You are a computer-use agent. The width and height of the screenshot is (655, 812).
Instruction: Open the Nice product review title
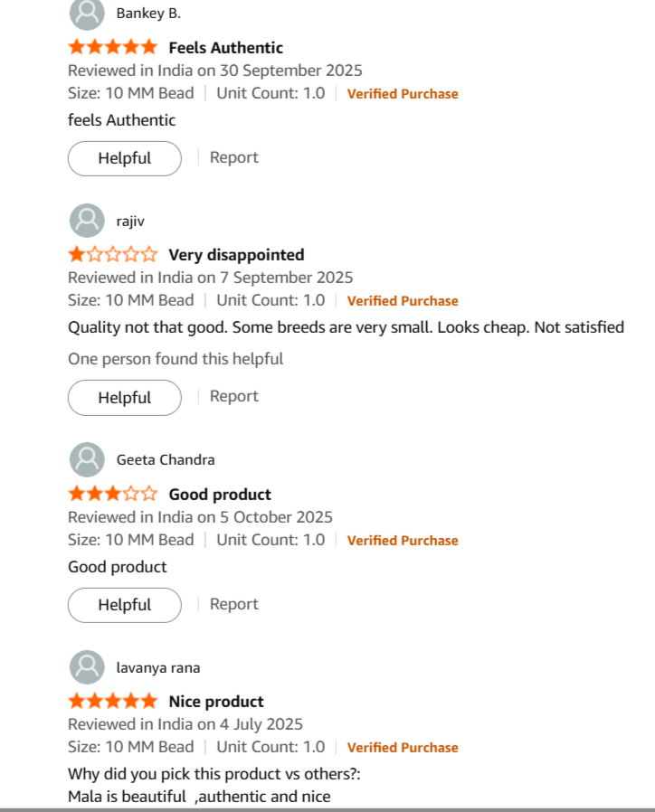click(216, 702)
